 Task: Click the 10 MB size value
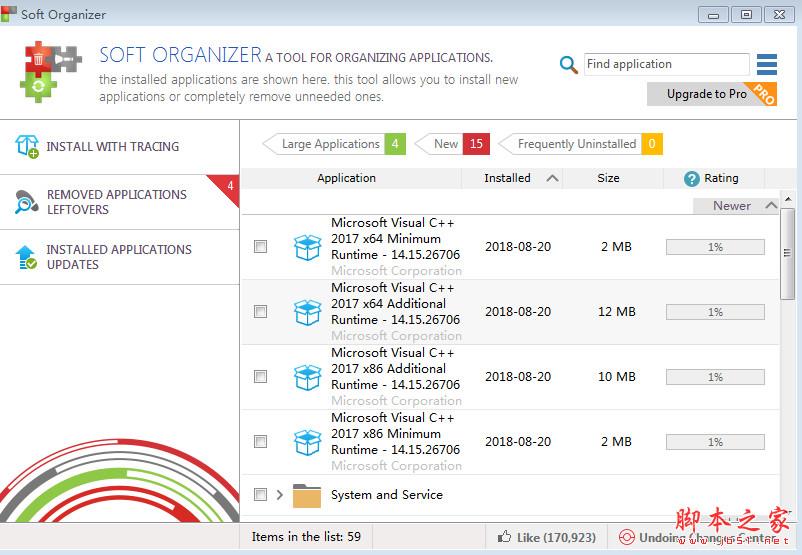click(616, 376)
